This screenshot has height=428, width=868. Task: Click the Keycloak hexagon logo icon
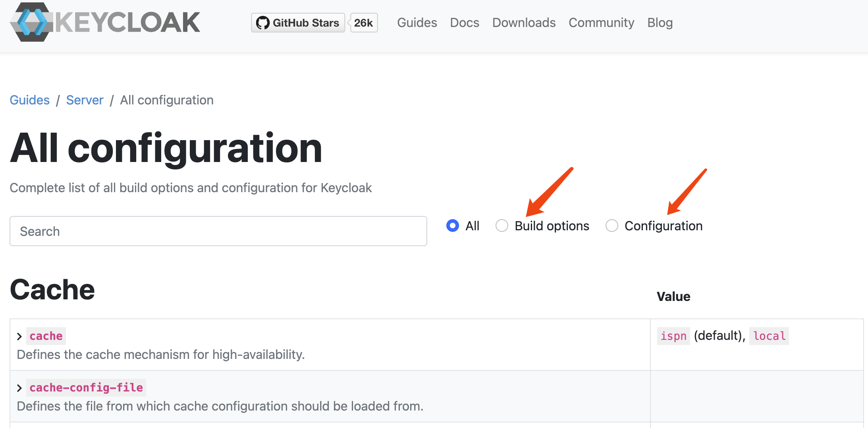click(x=31, y=22)
